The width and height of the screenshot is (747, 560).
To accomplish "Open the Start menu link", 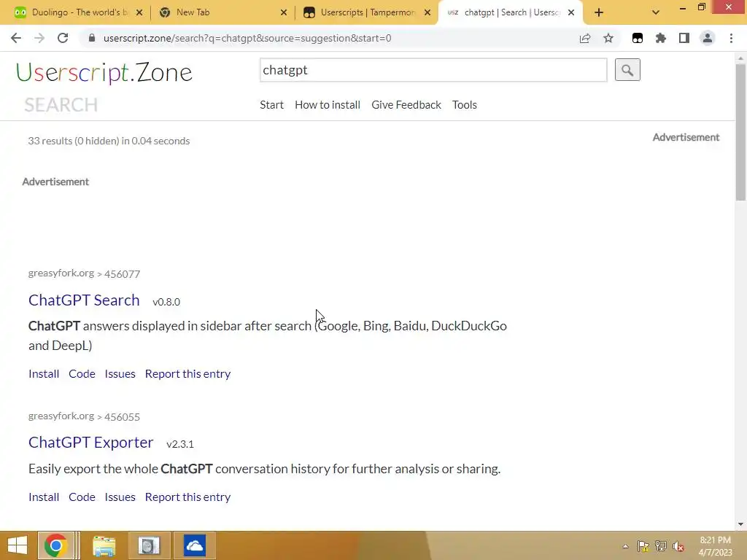I will pyautogui.click(x=271, y=105).
